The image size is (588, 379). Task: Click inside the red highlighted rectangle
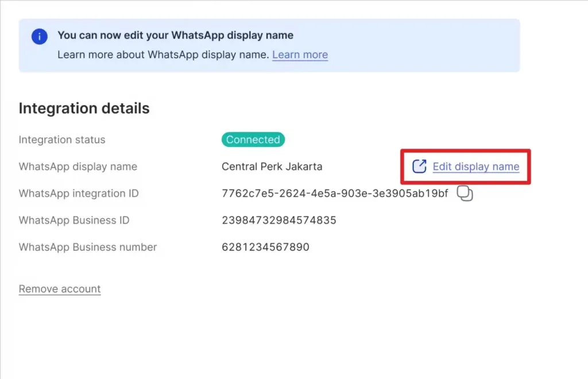click(465, 166)
